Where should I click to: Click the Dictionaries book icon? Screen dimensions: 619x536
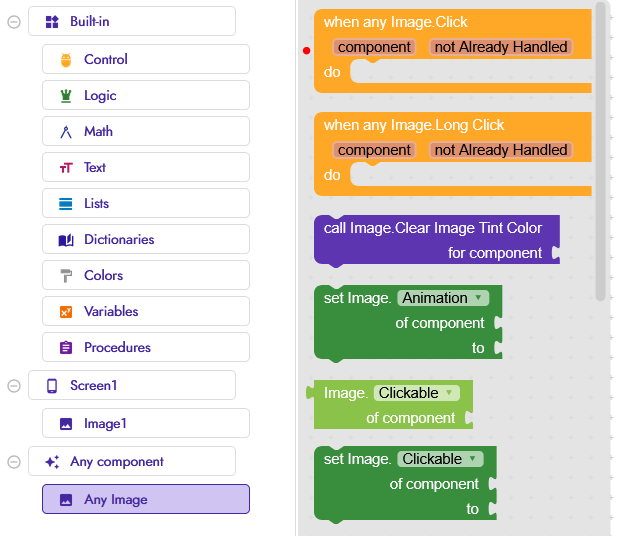point(66,240)
